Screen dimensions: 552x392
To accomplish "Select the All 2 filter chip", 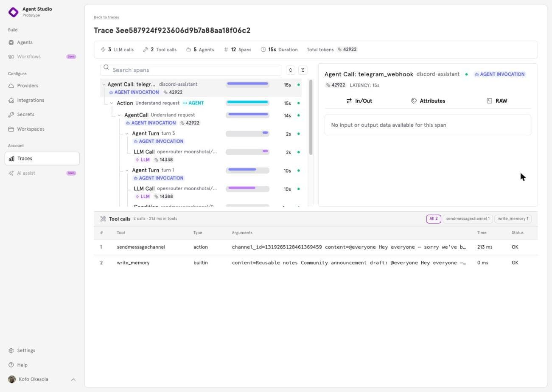I will pos(434,219).
